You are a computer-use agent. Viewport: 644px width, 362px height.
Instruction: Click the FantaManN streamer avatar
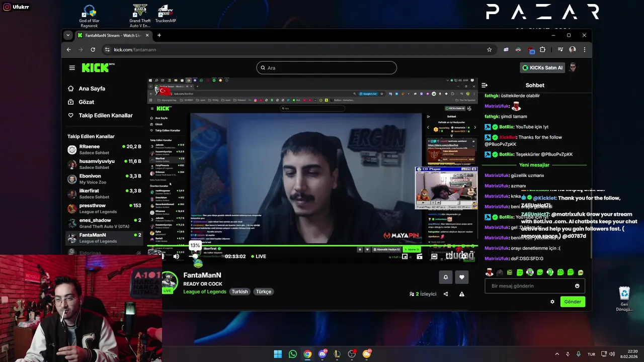click(170, 282)
